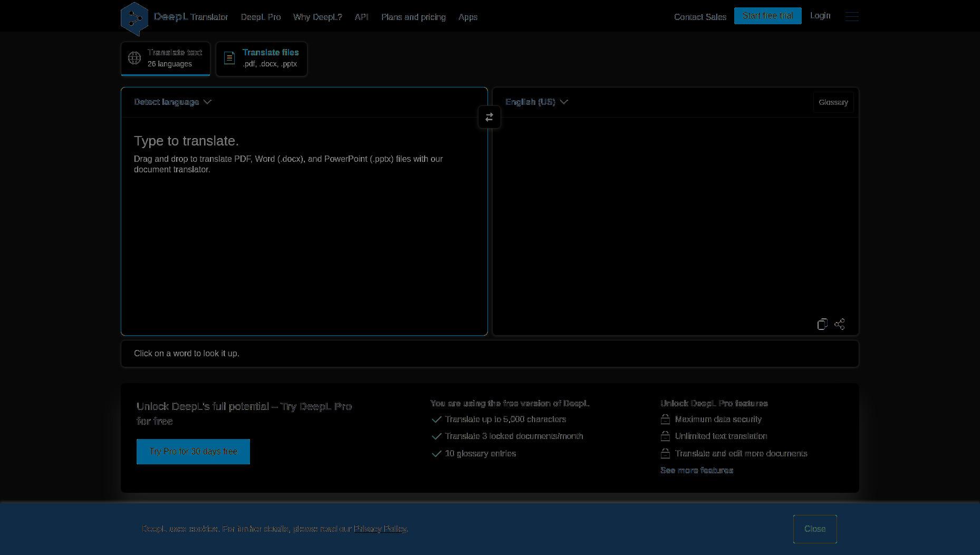Click 'You are using the free version' text

pyautogui.click(x=510, y=404)
